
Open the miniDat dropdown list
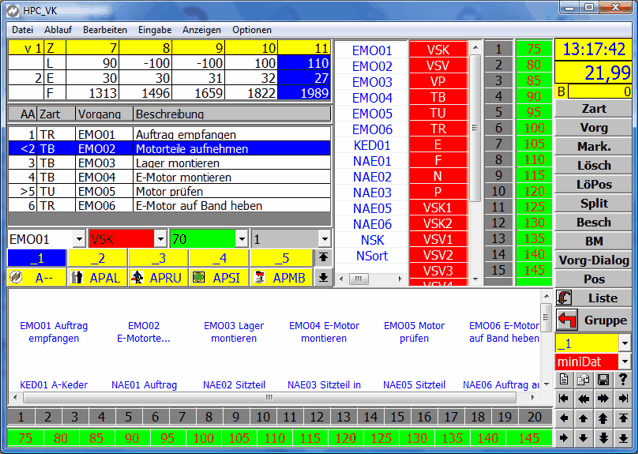coord(625,361)
